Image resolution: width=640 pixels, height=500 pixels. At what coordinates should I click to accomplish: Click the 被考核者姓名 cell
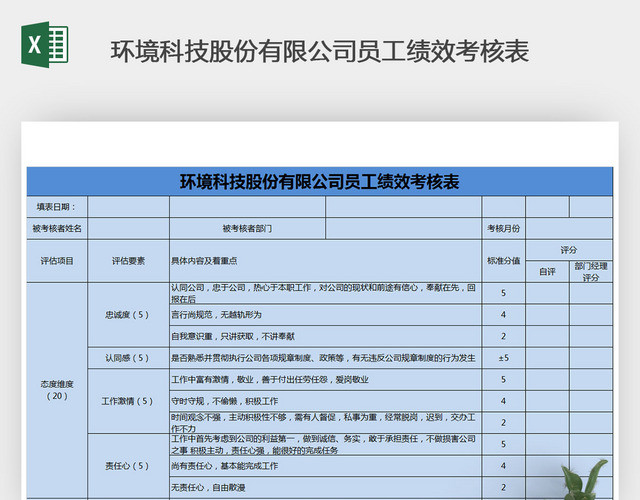coord(57,229)
